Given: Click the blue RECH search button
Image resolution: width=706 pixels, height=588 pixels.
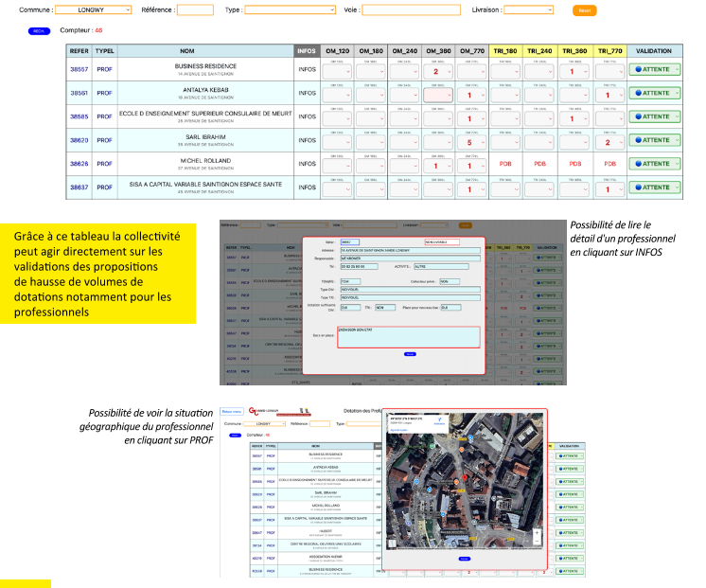Looking at the screenshot, I should click(x=40, y=31).
